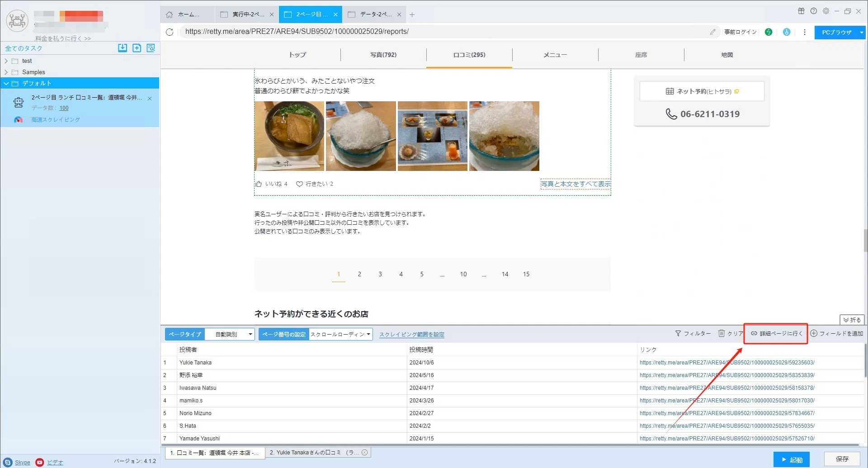Open the help question mark icon
The width and height of the screenshot is (868, 468).
[814, 11]
